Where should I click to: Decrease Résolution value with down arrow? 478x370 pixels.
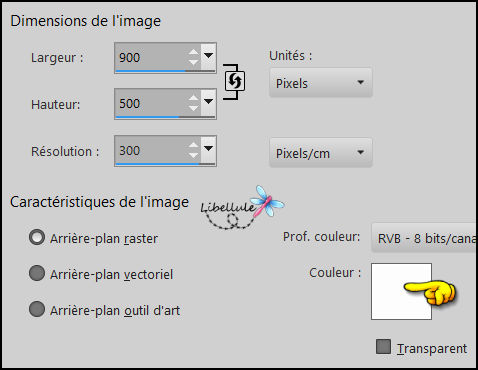click(193, 155)
